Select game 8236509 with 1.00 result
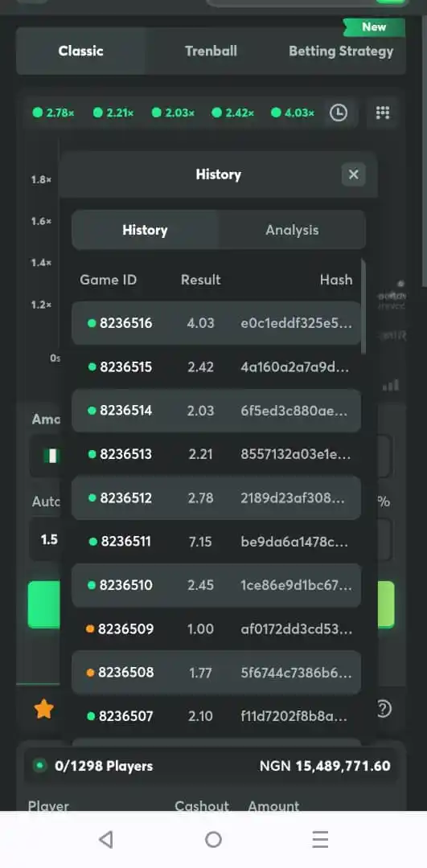Viewport: 427px width, 868px height. [216, 628]
